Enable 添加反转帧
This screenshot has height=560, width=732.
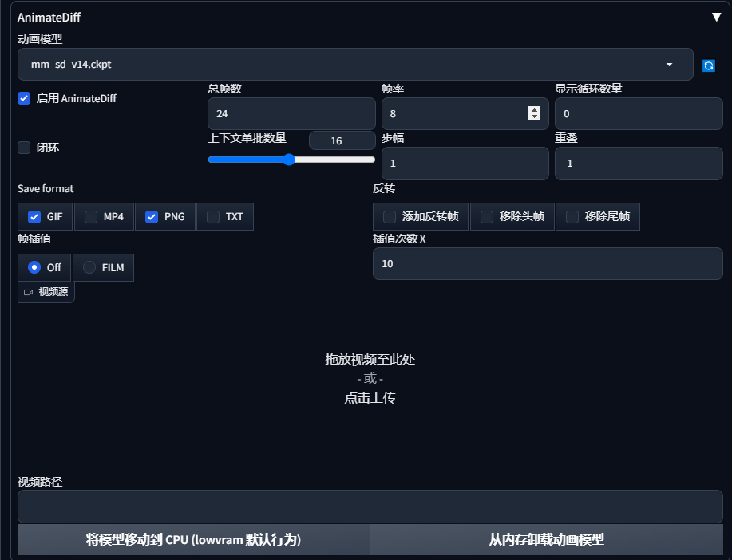(390, 216)
